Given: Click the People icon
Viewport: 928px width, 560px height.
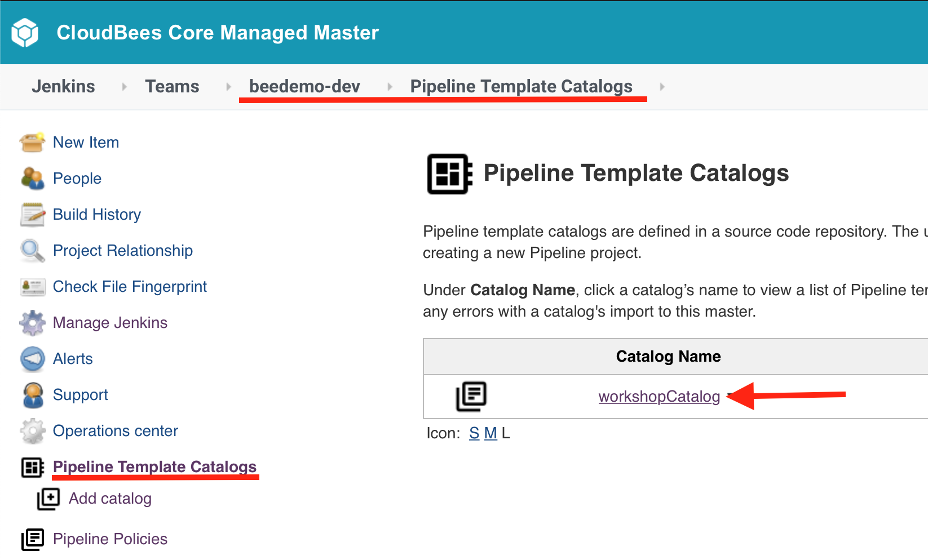Looking at the screenshot, I should (x=32, y=179).
